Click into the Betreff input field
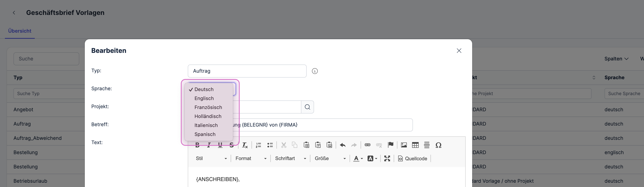The height and width of the screenshot is (187, 644). 325,125
